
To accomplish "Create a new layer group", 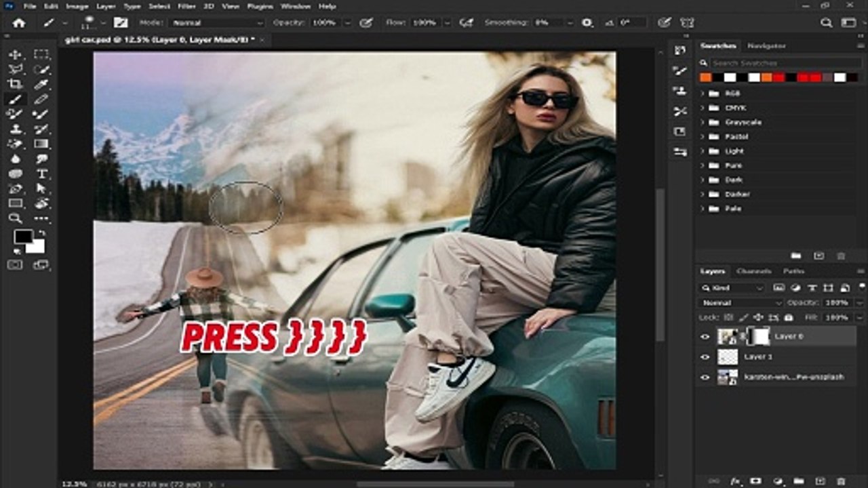I will 798,481.
